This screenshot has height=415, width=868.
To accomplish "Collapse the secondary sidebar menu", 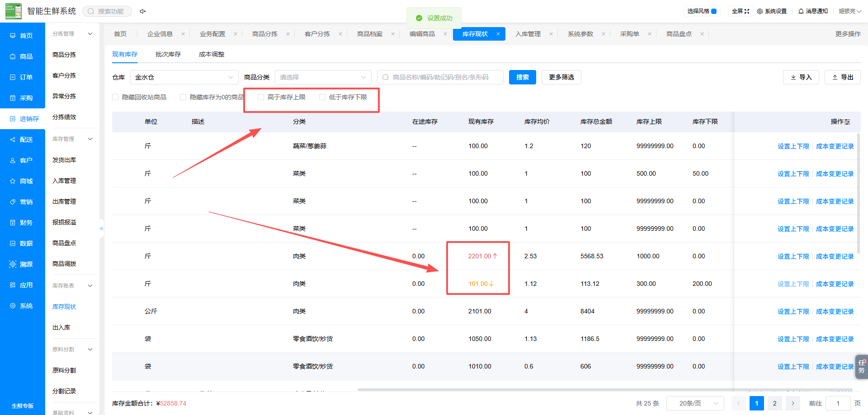I will pos(102,228).
